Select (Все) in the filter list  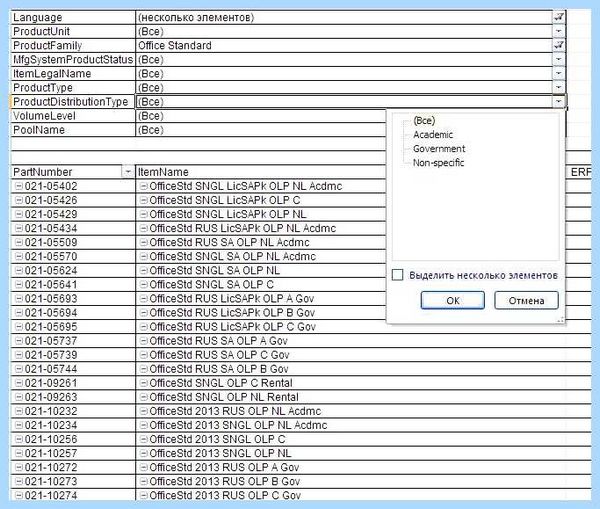coord(424,121)
